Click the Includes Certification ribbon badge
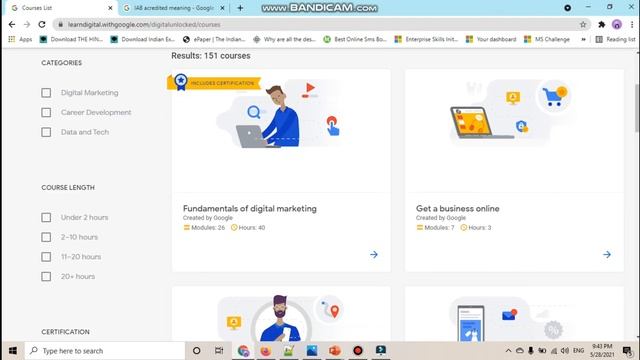 214,82
